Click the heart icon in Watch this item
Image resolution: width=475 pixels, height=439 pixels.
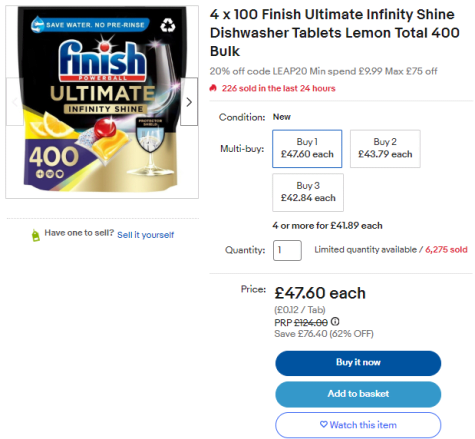coord(323,424)
